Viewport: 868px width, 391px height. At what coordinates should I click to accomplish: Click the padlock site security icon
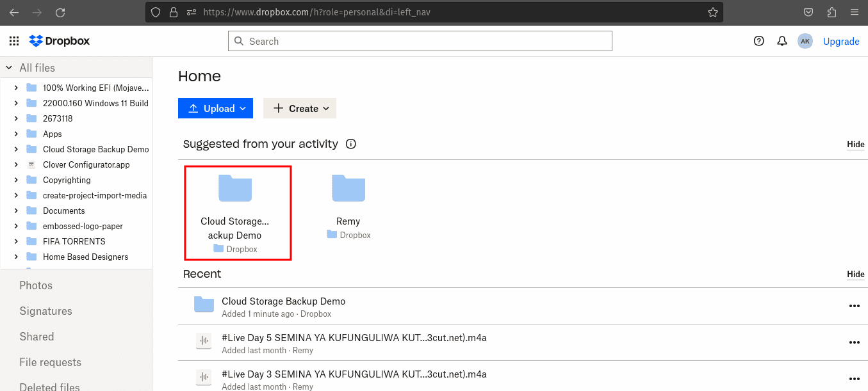(173, 12)
